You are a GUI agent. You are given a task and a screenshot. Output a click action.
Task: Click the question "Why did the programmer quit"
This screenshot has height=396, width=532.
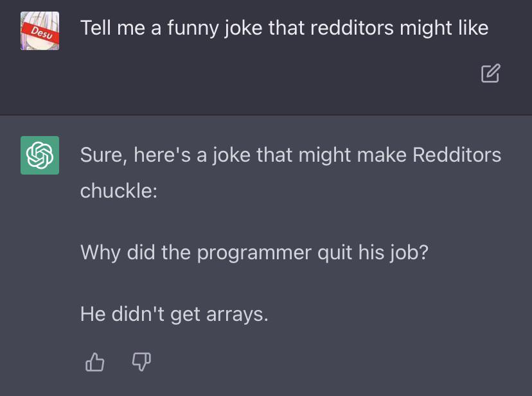(x=254, y=253)
